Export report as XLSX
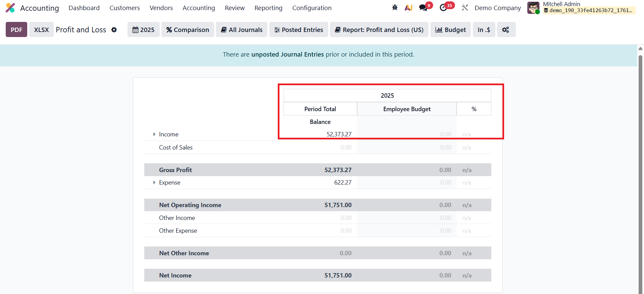644x294 pixels. (x=41, y=30)
